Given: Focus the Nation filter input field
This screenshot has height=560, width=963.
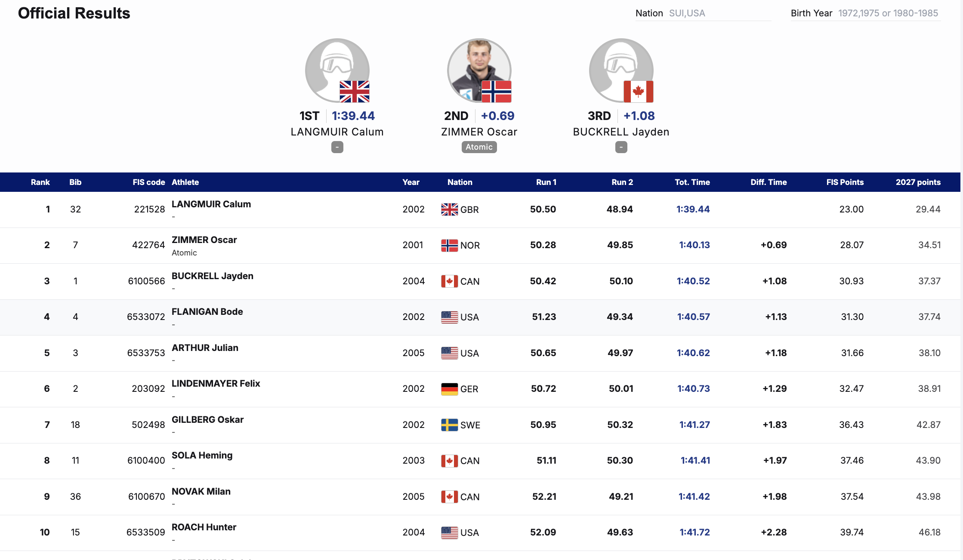Looking at the screenshot, I should (719, 13).
